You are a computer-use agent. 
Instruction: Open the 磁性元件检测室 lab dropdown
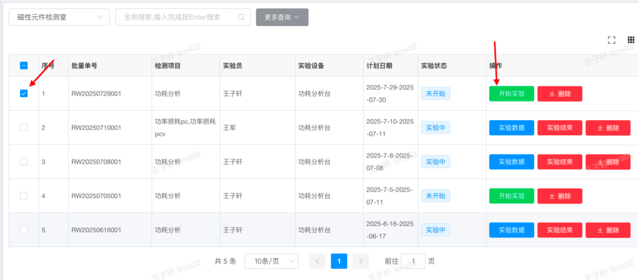59,17
